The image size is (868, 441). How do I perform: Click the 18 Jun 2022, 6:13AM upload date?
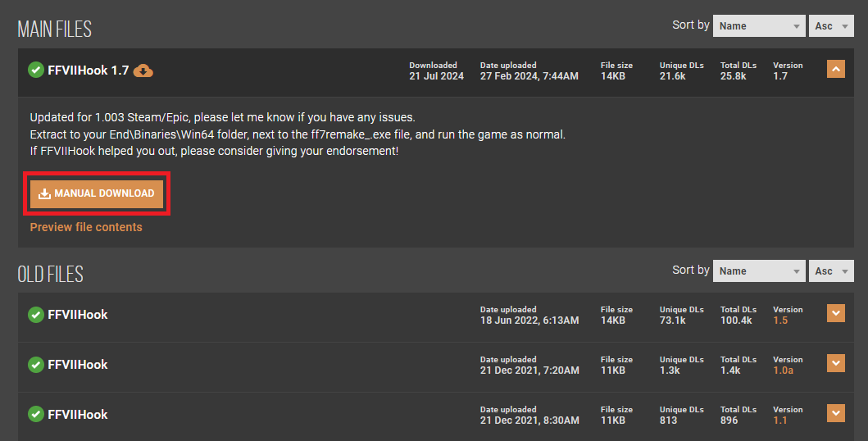click(529, 321)
